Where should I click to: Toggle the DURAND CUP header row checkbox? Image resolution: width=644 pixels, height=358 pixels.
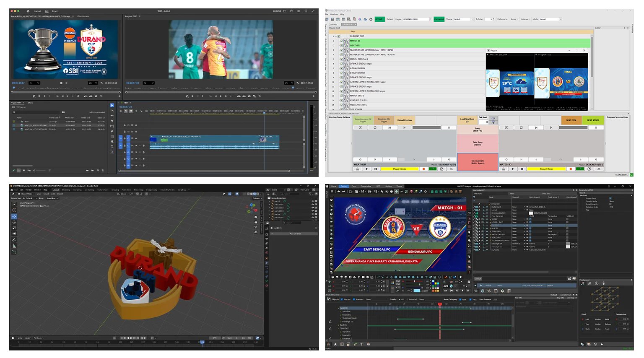coord(339,36)
